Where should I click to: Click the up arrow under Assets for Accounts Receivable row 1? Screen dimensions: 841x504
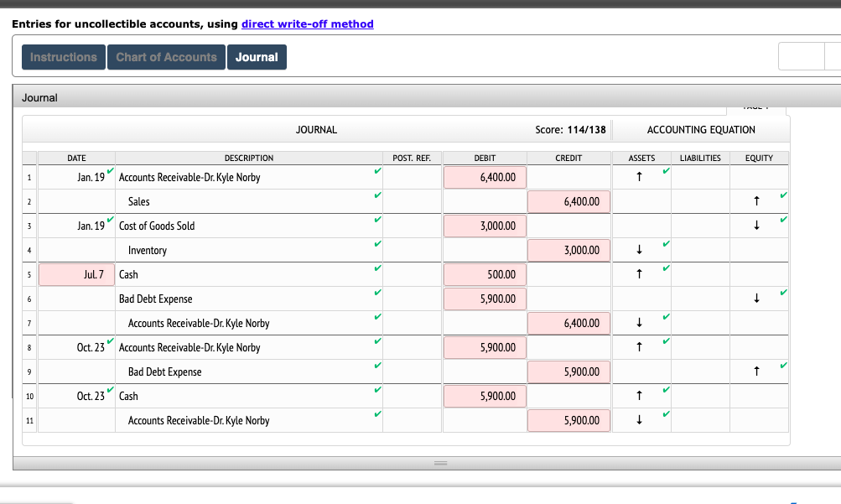click(640, 177)
